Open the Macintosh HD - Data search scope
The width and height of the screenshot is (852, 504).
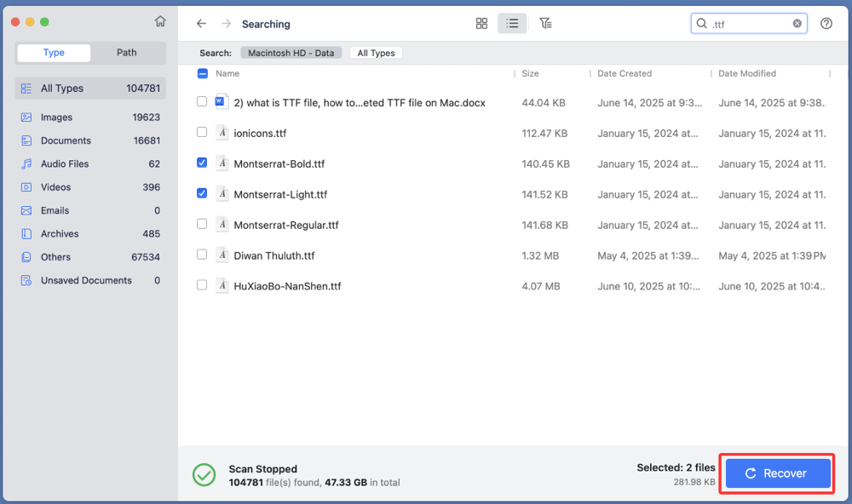click(291, 52)
